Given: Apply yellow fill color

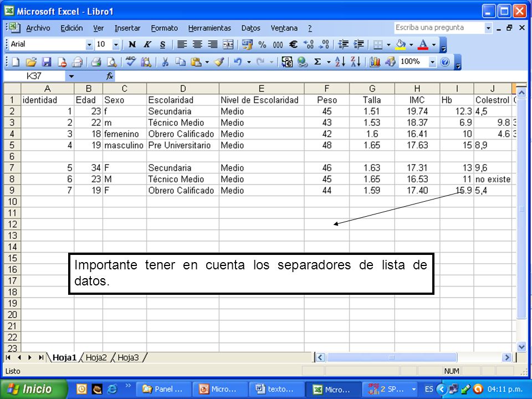Looking at the screenshot, I should click(x=401, y=44).
